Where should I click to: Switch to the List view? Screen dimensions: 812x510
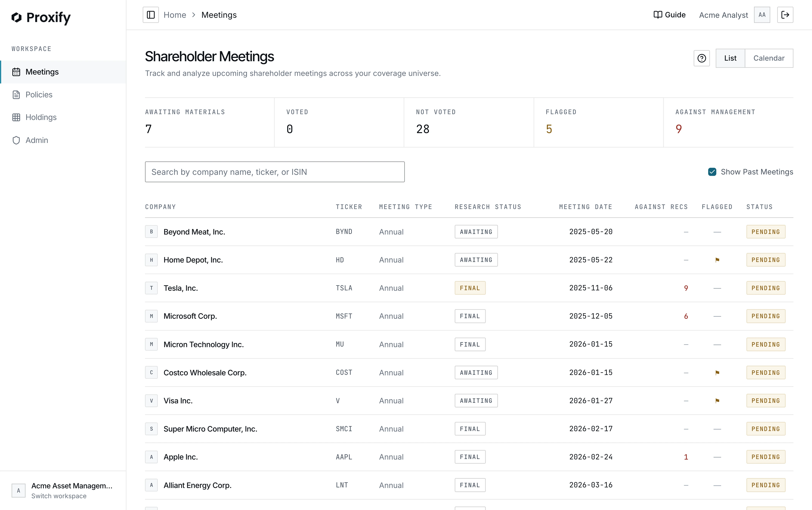coord(730,58)
